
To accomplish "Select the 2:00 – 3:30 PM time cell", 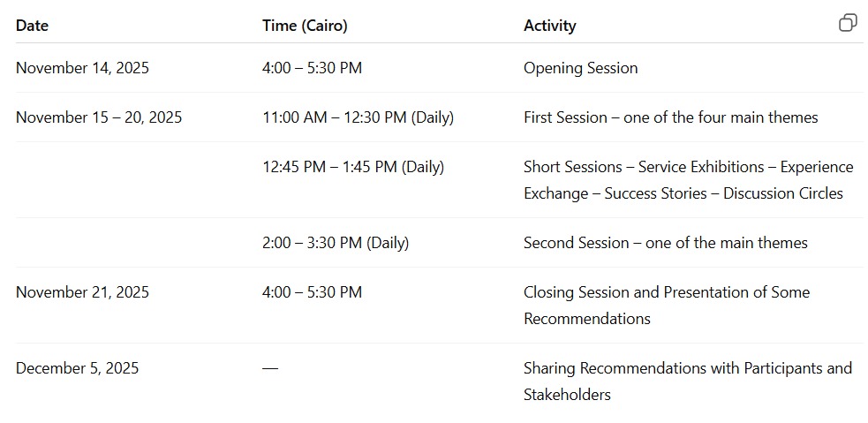I will (x=336, y=243).
